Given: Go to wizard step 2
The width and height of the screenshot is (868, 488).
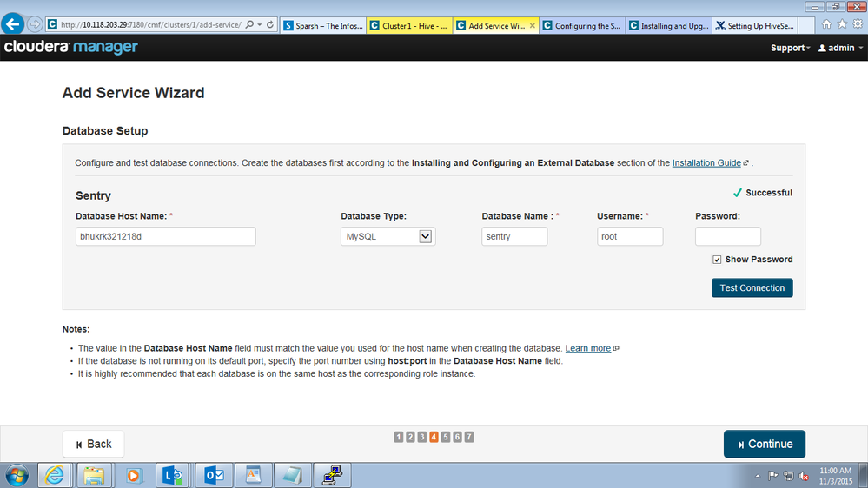Looking at the screenshot, I should [x=410, y=437].
